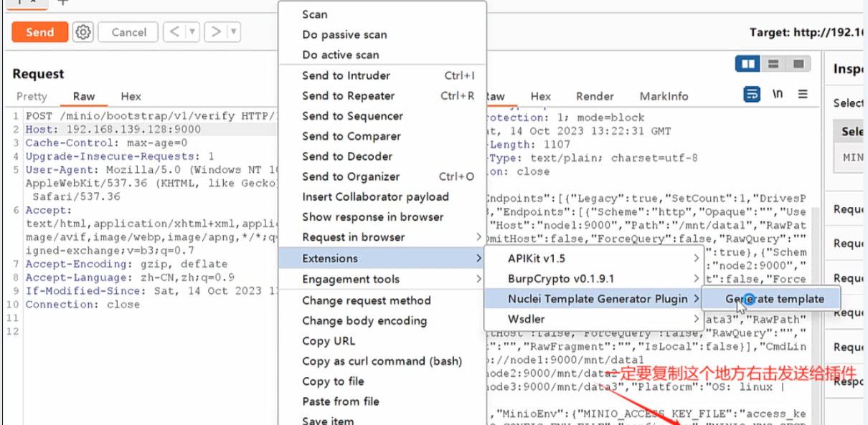The height and width of the screenshot is (425, 868).
Task: Expand Wsdler submenu
Action: (x=595, y=319)
